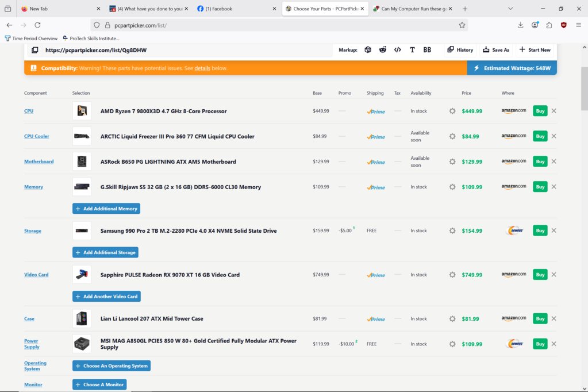Remove the Sapphire PULSE video card from list
588x392 pixels.
coord(554,275)
